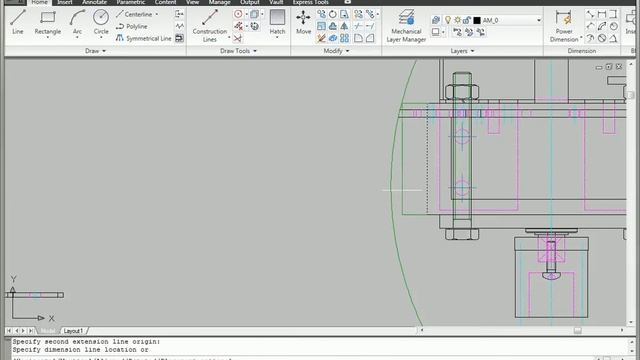Switch to the Parametric ribbon tab
Screen dimensions: 640x360
coord(131,2)
